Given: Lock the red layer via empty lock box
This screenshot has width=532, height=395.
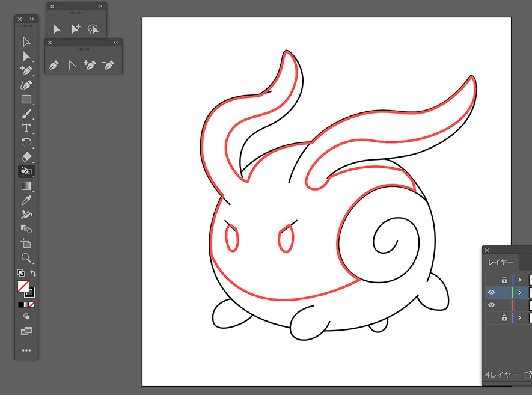Looking at the screenshot, I should coord(504,305).
